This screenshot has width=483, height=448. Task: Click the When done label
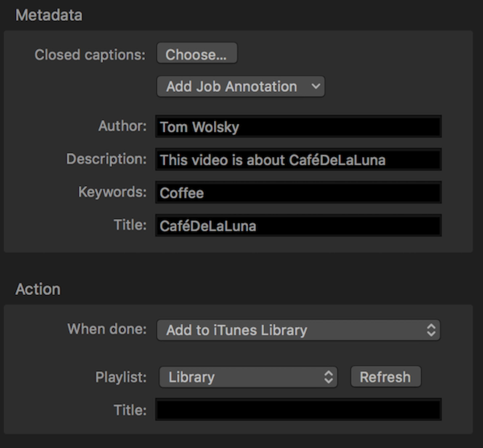point(107,329)
